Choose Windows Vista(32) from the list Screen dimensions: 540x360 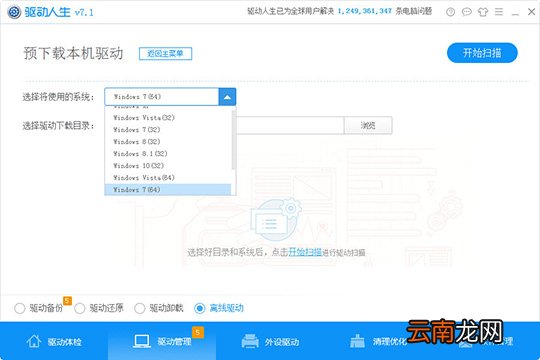click(168, 118)
